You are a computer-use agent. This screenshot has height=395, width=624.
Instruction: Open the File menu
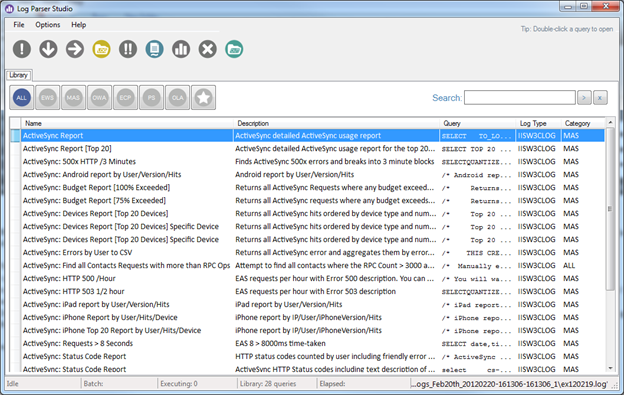pos(19,25)
